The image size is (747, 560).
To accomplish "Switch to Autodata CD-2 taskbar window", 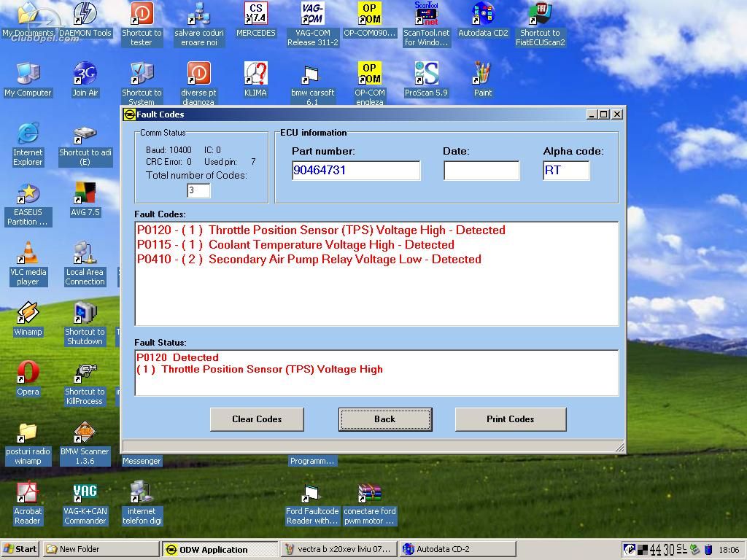I will [x=457, y=549].
